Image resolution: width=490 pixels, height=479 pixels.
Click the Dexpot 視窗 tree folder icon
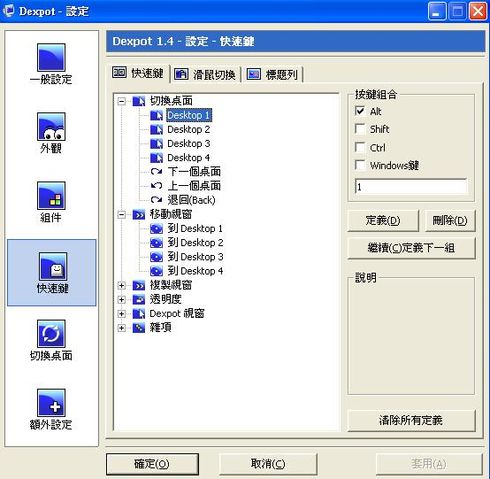point(139,314)
